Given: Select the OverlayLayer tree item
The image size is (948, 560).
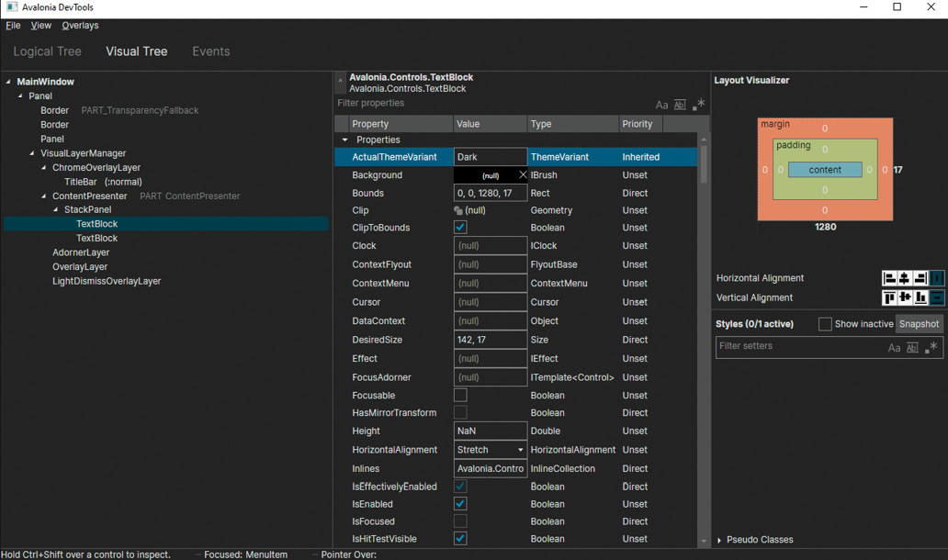Looking at the screenshot, I should 80,267.
